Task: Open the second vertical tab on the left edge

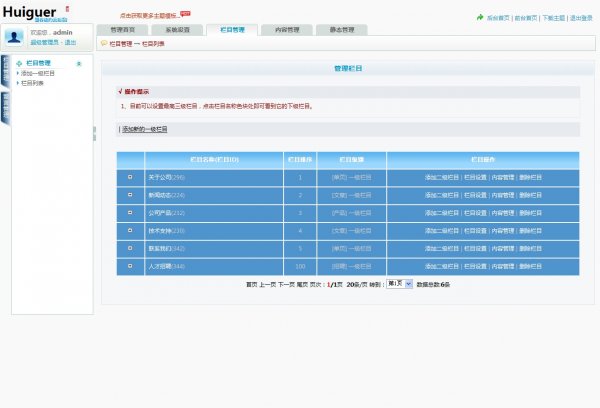Action: [x=6, y=108]
